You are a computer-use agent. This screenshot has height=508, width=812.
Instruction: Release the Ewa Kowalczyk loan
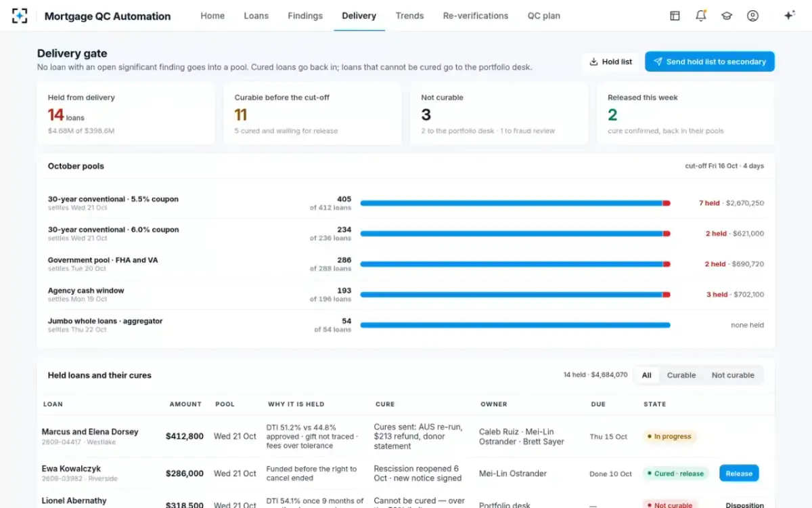point(739,473)
